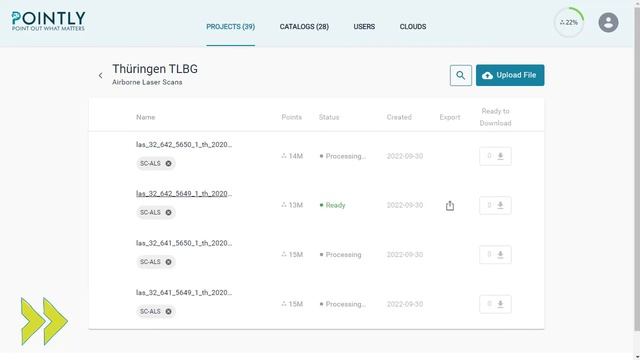The image size is (640, 360).
Task: Remove SC-ALS tag on las_32_641_5649 row
Action: coord(168,311)
